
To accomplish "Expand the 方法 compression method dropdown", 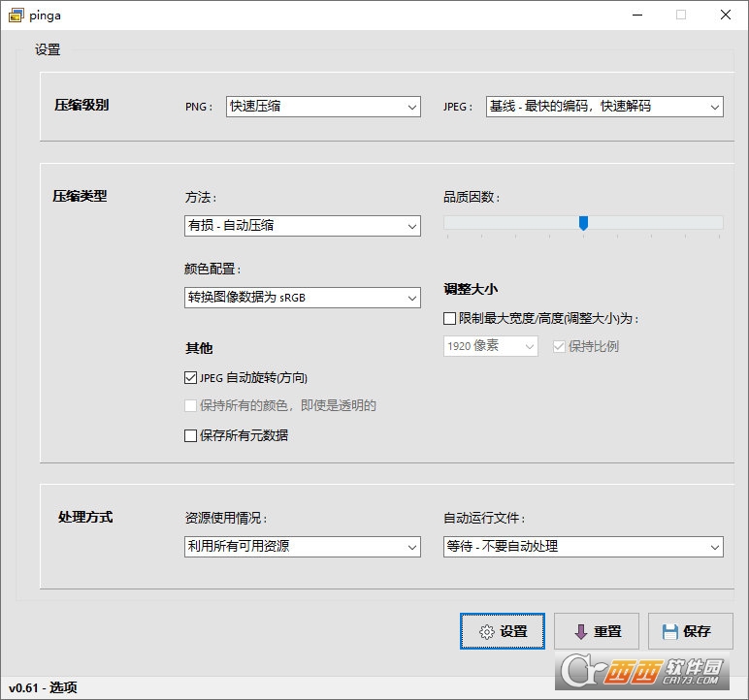I will 303,226.
